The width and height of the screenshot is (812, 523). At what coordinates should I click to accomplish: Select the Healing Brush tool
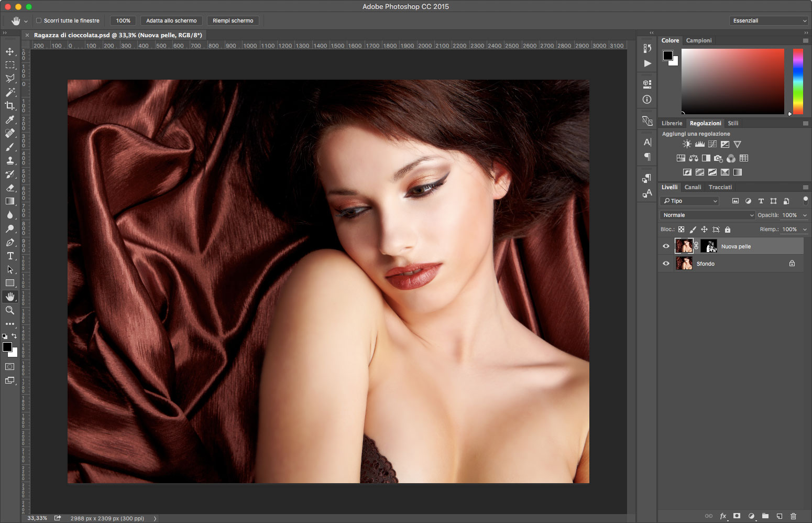pos(10,133)
